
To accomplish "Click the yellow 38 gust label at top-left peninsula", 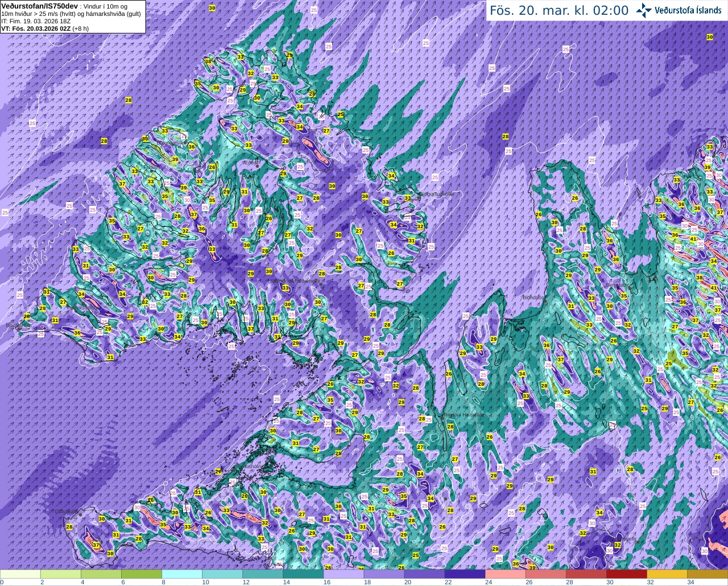I will tap(208, 61).
